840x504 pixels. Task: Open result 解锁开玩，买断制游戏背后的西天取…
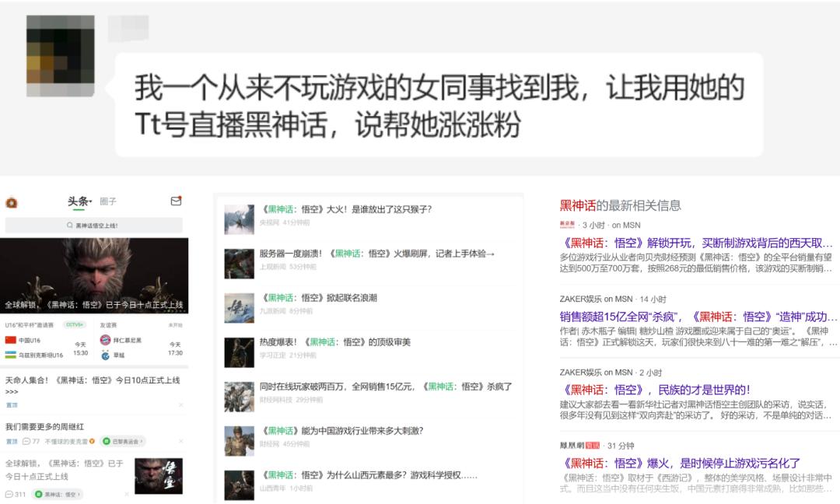coord(696,243)
